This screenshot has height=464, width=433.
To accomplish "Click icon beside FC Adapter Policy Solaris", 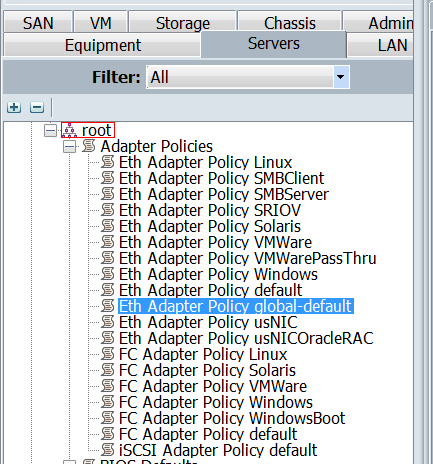I will [x=108, y=370].
